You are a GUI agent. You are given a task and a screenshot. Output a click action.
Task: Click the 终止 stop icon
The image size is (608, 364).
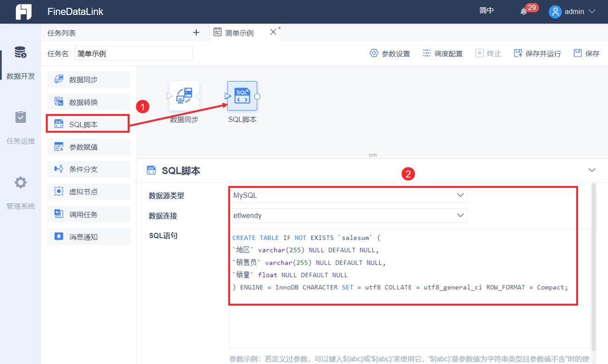pyautogui.click(x=479, y=53)
